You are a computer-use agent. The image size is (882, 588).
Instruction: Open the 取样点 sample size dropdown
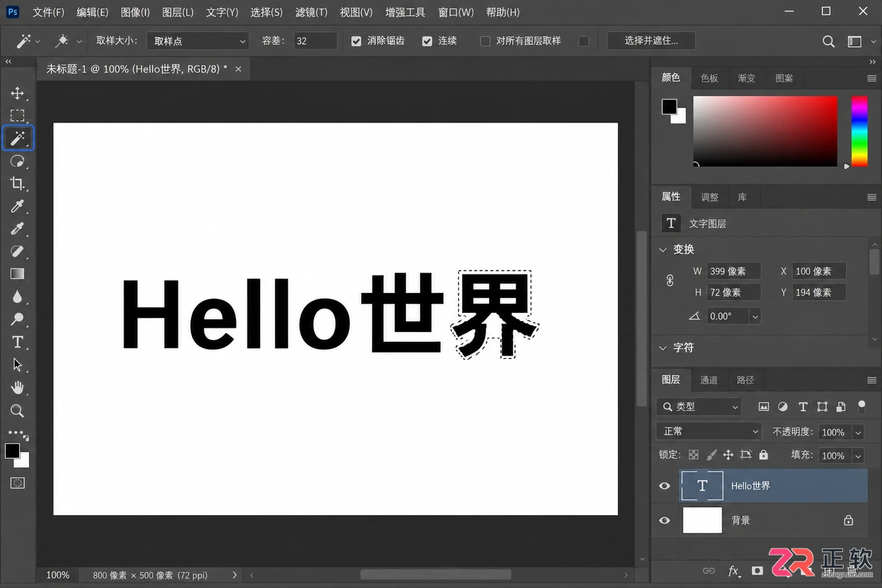(x=198, y=41)
